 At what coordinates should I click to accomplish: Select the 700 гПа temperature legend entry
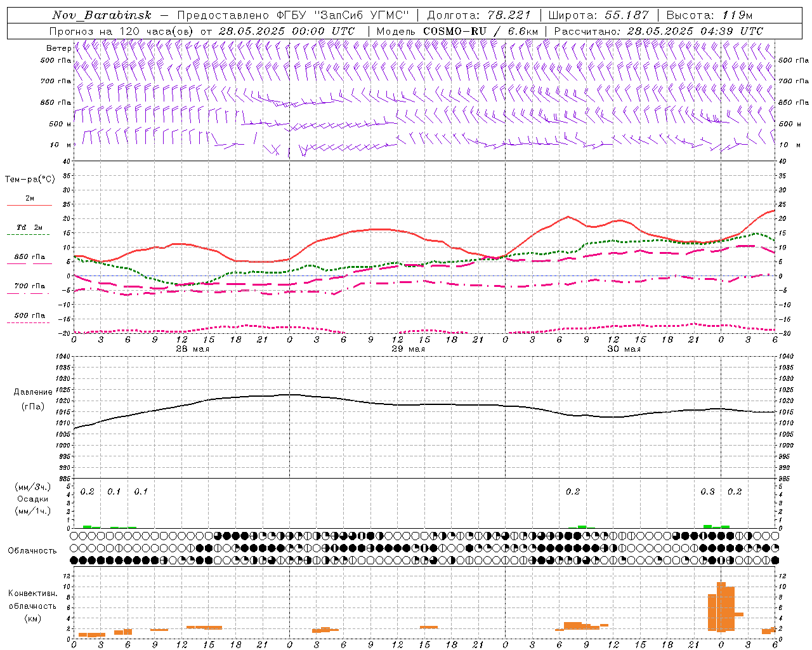pos(29,288)
